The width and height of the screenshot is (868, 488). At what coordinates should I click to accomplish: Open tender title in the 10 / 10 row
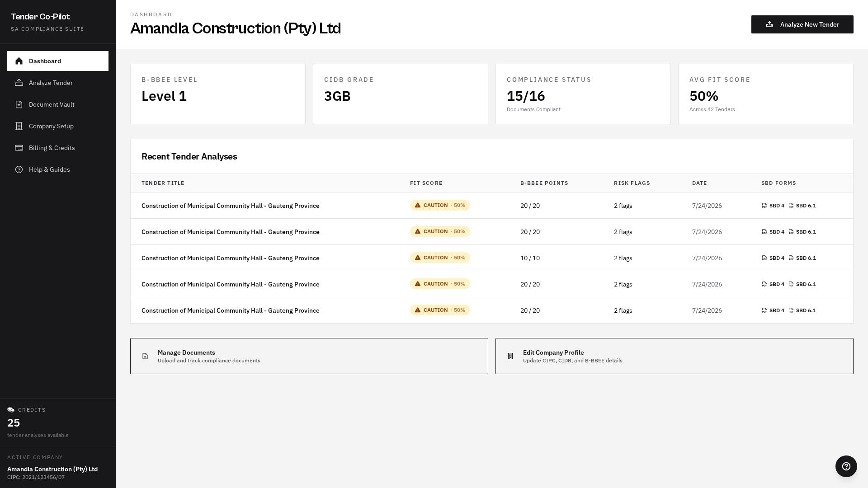pos(231,258)
